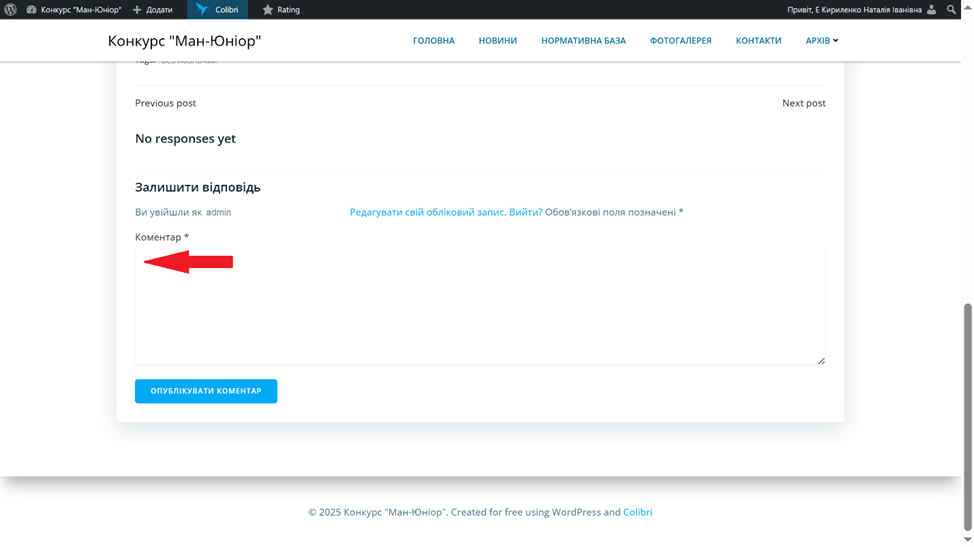Open the ГОЛОВНА menu item

433,41
